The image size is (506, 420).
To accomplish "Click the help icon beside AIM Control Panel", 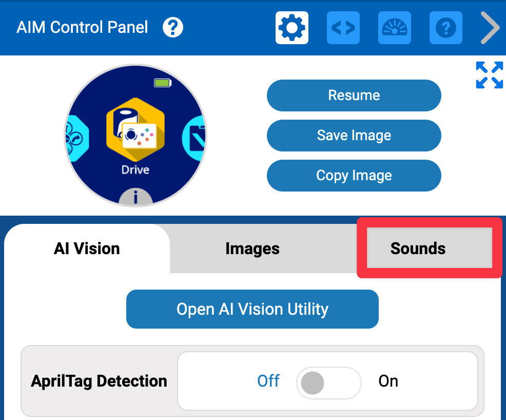I will pos(173,27).
